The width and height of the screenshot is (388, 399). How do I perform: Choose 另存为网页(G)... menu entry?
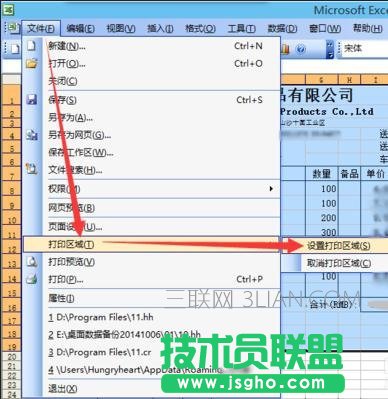click(151, 135)
